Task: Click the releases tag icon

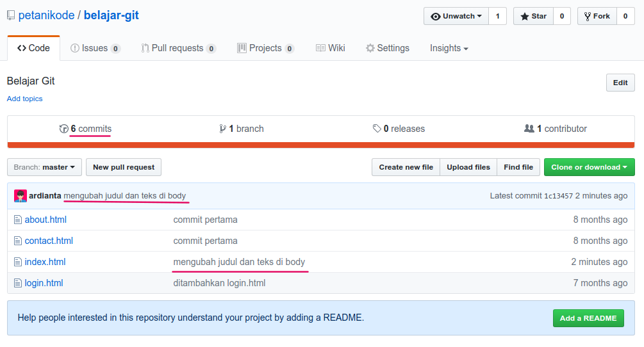Action: (x=377, y=129)
